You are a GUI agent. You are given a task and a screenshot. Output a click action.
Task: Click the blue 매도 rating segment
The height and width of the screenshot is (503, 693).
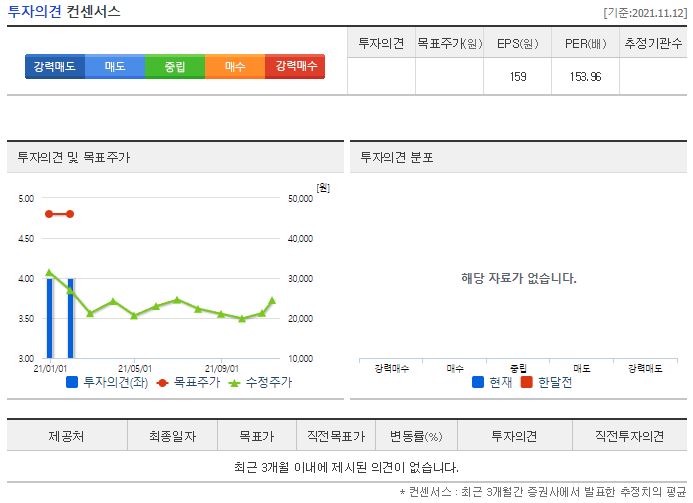[x=115, y=66]
